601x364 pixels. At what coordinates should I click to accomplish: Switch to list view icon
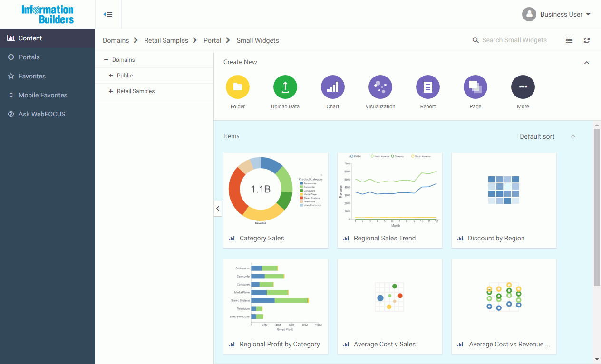pos(569,40)
